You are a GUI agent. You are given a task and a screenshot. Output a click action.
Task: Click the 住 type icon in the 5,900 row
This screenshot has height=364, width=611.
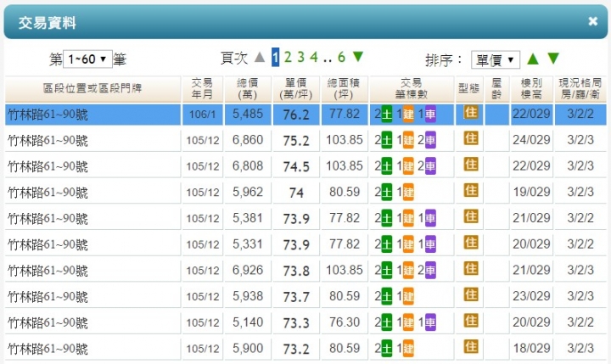471,347
